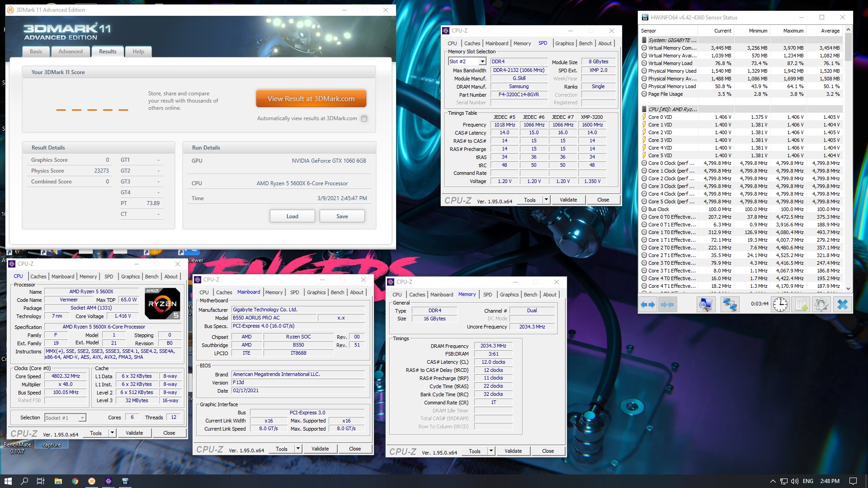Click Physics Score value 23273

[101, 171]
